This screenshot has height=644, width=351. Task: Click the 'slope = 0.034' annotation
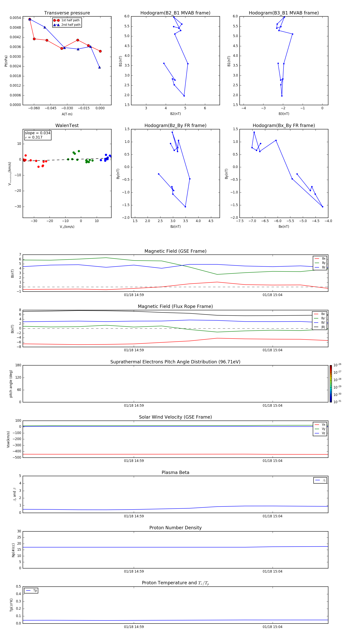[x=37, y=133]
